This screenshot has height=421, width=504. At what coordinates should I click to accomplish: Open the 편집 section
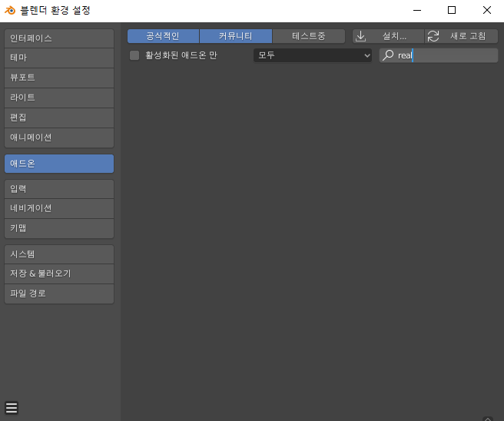[59, 118]
